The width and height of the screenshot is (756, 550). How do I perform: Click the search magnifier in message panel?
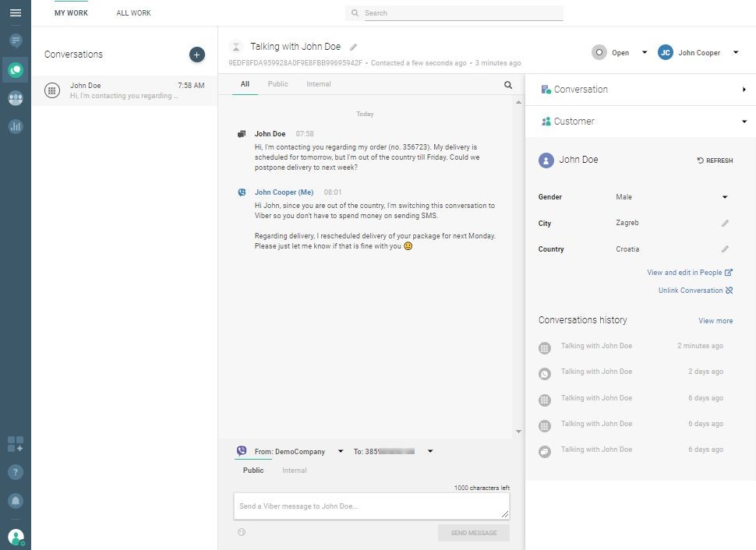508,85
